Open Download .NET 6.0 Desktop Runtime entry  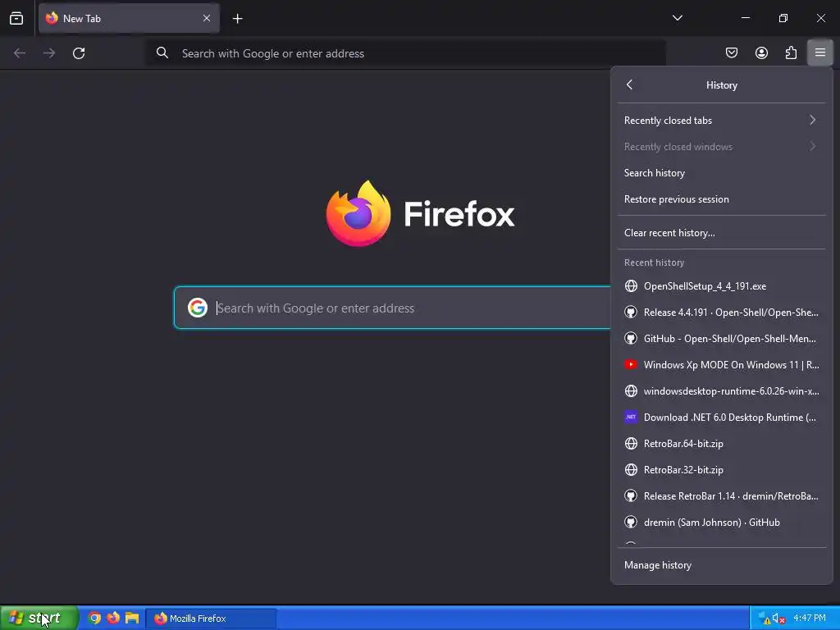click(722, 418)
